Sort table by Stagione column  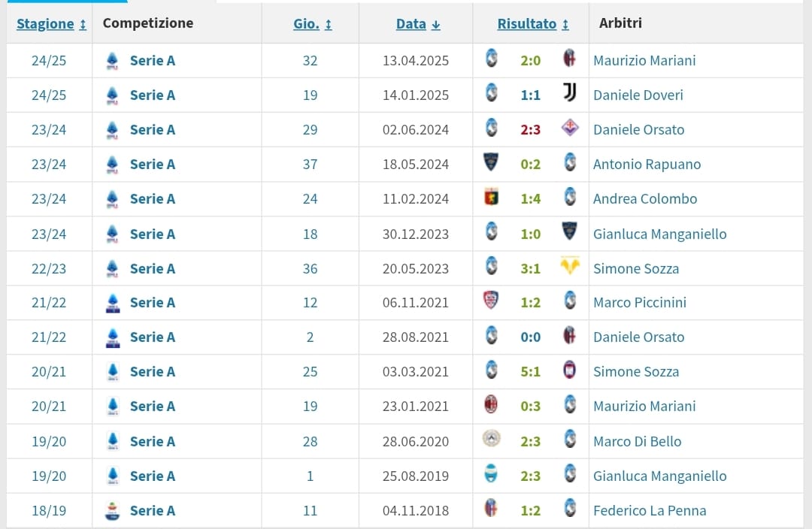(x=51, y=24)
